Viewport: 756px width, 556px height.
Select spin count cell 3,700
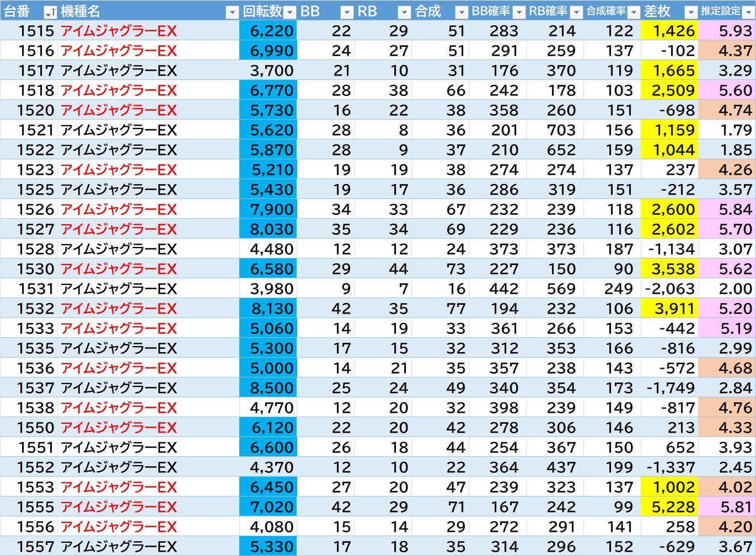pos(268,71)
